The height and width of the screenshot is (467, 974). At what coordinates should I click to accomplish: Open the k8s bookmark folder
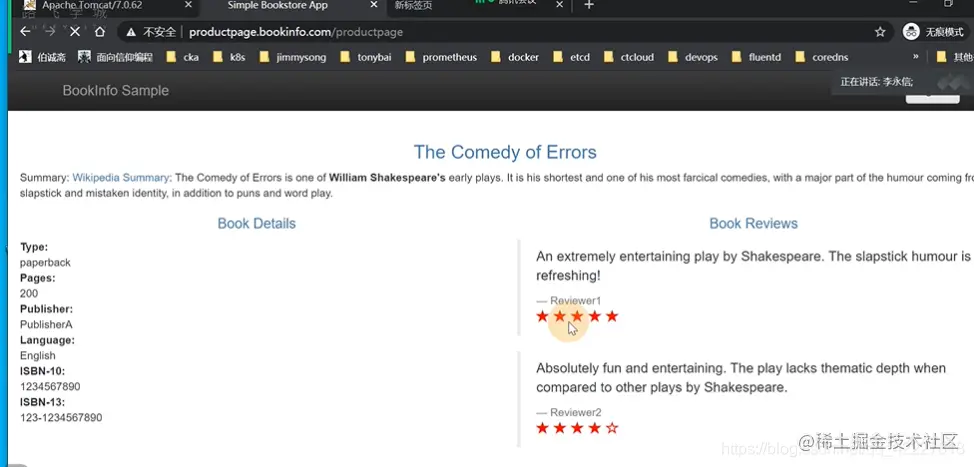(229, 57)
